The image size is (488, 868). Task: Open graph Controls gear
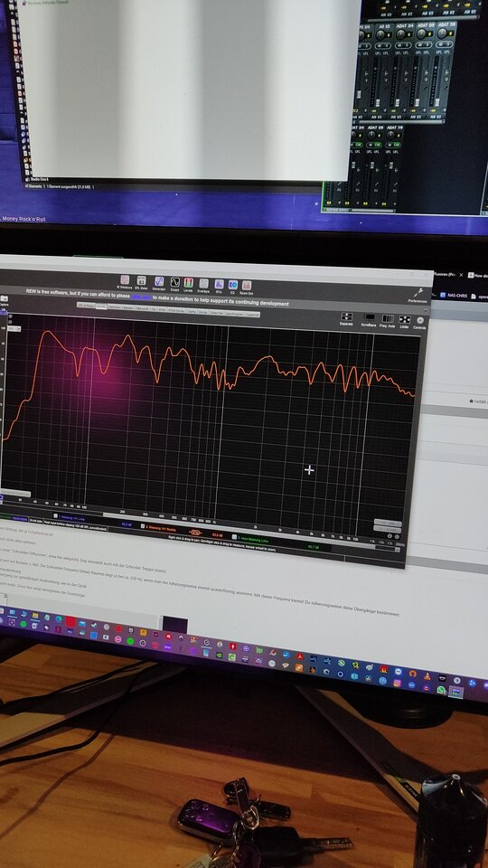[x=420, y=322]
